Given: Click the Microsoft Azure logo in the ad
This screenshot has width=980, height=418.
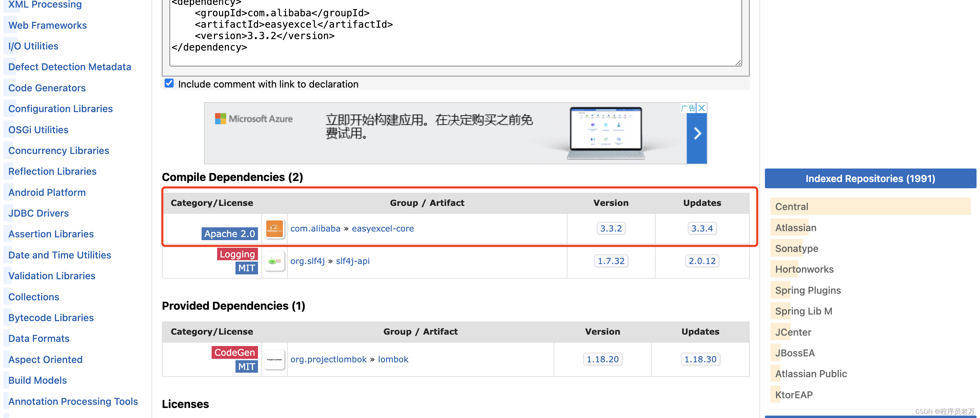Looking at the screenshot, I should point(254,118).
